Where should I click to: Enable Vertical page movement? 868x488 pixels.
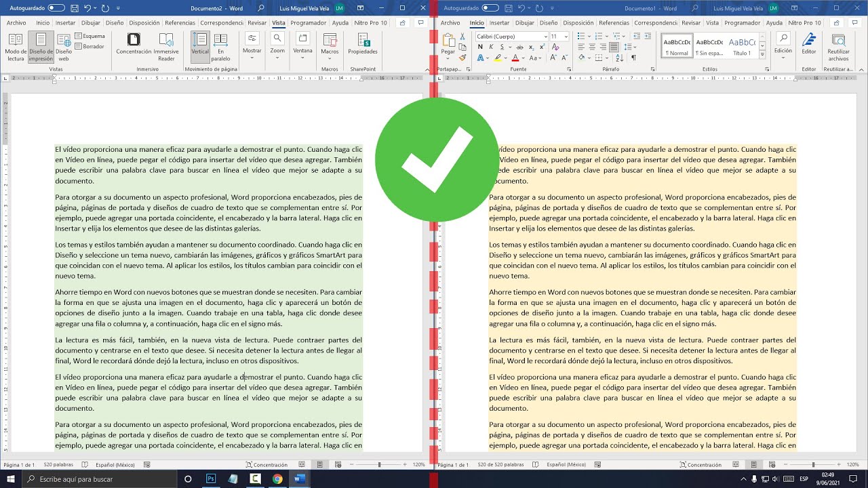pos(199,46)
